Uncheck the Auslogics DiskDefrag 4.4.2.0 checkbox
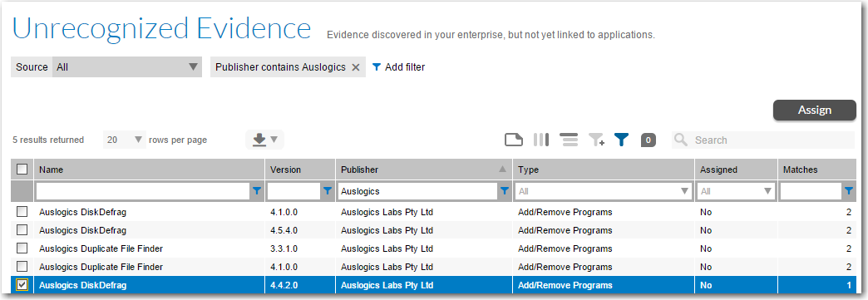This screenshot has width=868, height=300. coord(22,285)
